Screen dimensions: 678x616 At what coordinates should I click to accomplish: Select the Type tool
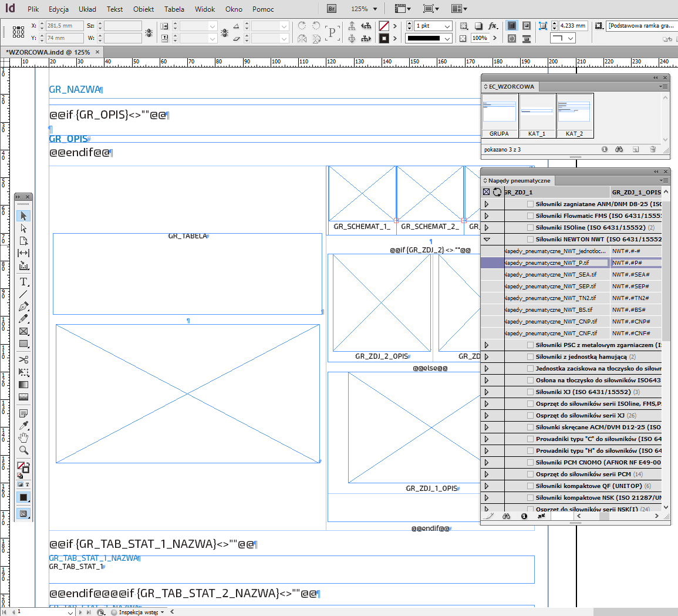click(23, 282)
